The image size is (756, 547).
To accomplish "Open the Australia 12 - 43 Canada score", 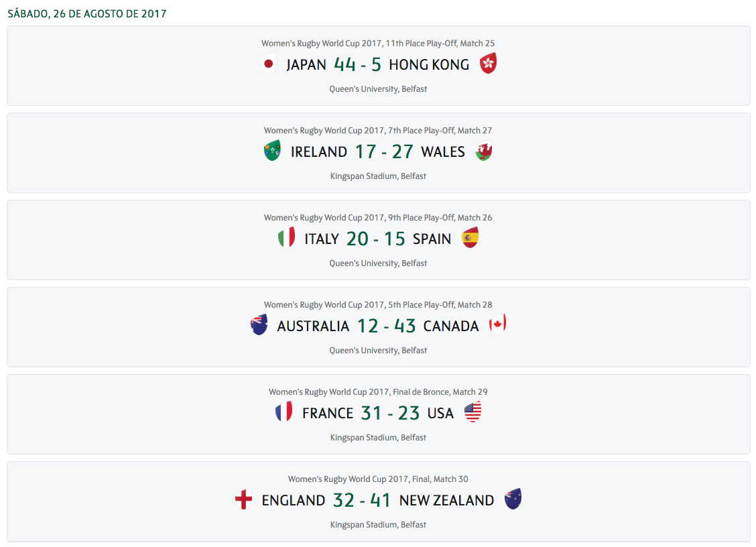I will 386,326.
